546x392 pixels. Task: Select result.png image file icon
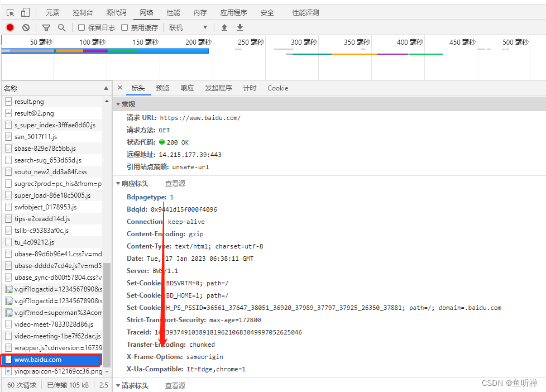point(8,102)
